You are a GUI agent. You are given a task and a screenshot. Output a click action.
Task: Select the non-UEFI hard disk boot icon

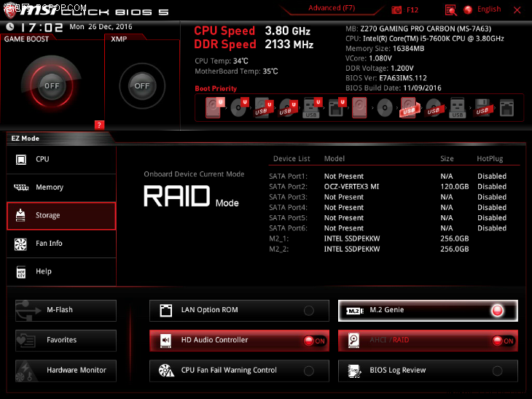point(359,108)
